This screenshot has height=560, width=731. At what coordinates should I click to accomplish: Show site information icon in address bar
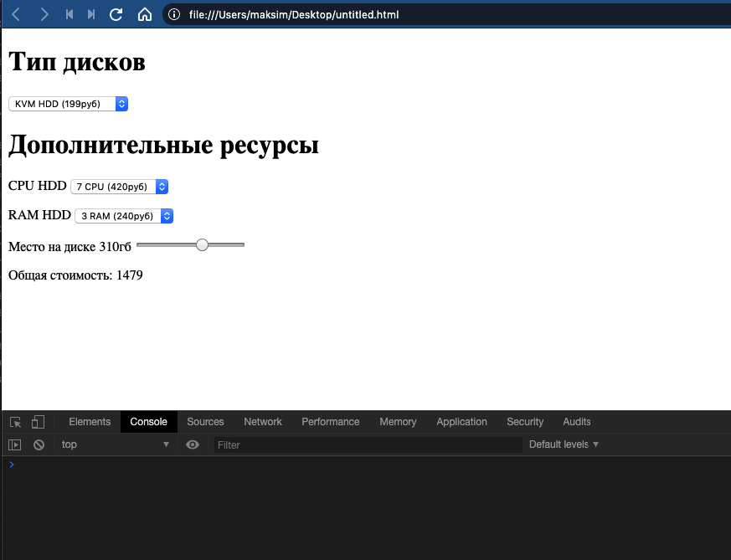click(x=174, y=14)
